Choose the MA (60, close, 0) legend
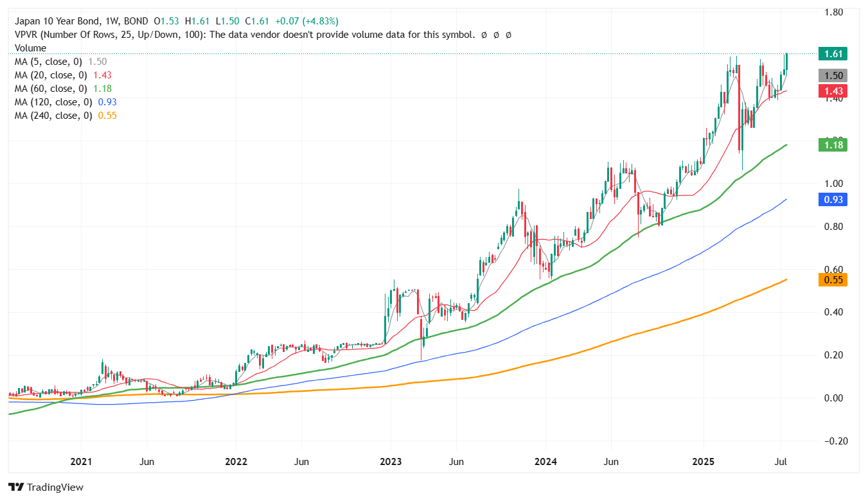 53,89
